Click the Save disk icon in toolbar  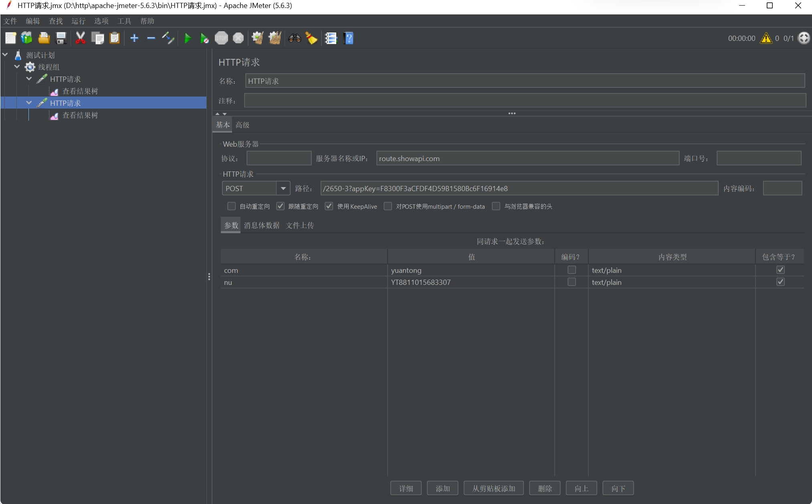pos(61,38)
